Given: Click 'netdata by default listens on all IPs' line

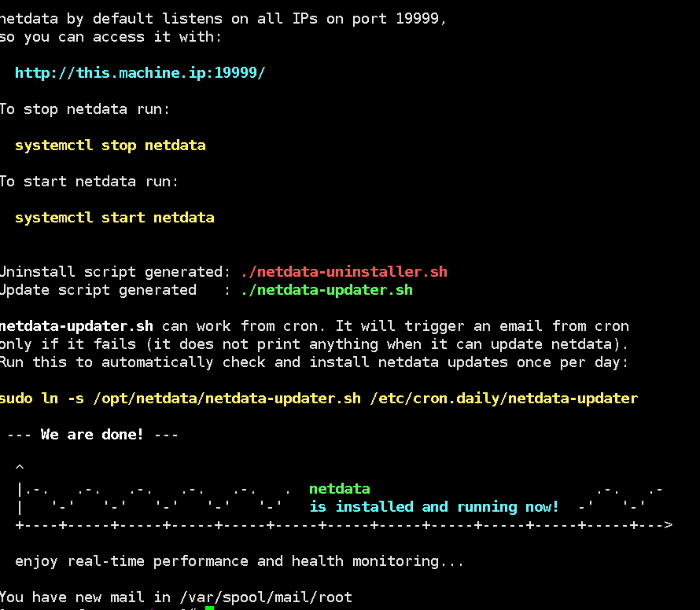Looking at the screenshot, I should tap(223, 19).
